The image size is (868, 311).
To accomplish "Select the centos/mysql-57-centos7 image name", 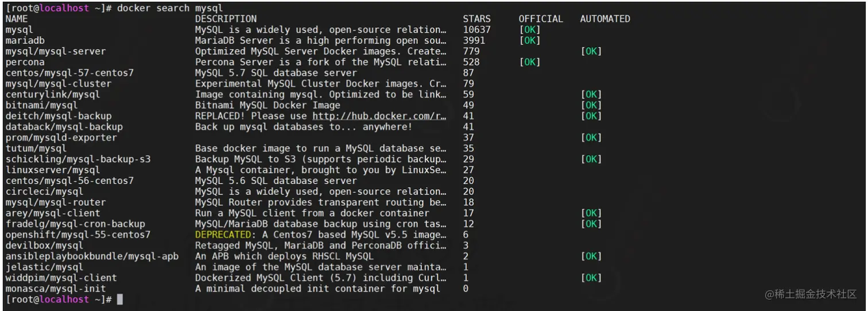I will click(69, 73).
